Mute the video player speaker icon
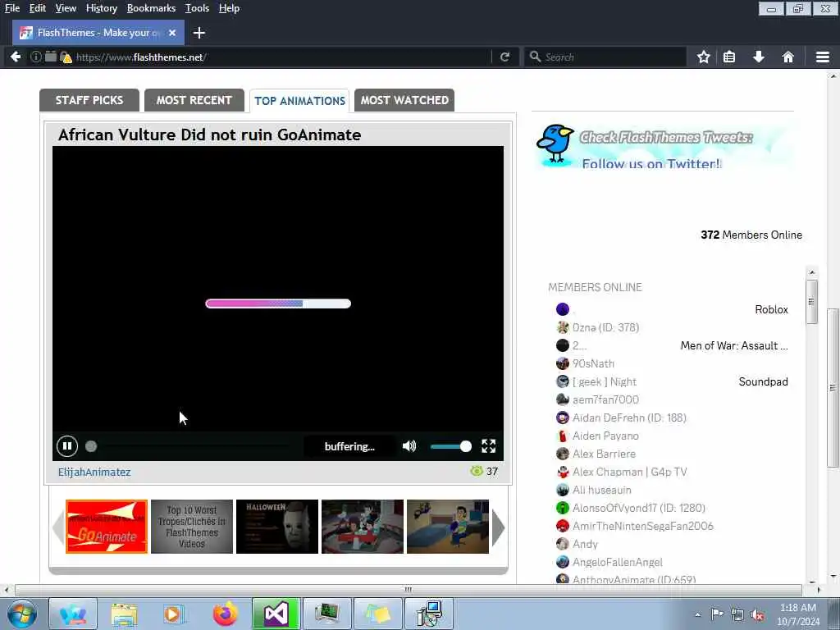 (409, 445)
